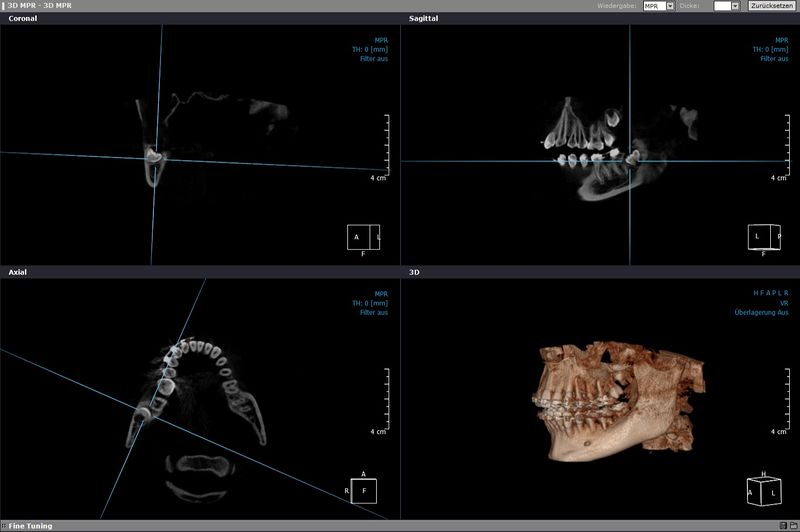This screenshot has height=532, width=800.
Task: Click 'Filter aus' in the Sagittal view
Action: pos(774,59)
